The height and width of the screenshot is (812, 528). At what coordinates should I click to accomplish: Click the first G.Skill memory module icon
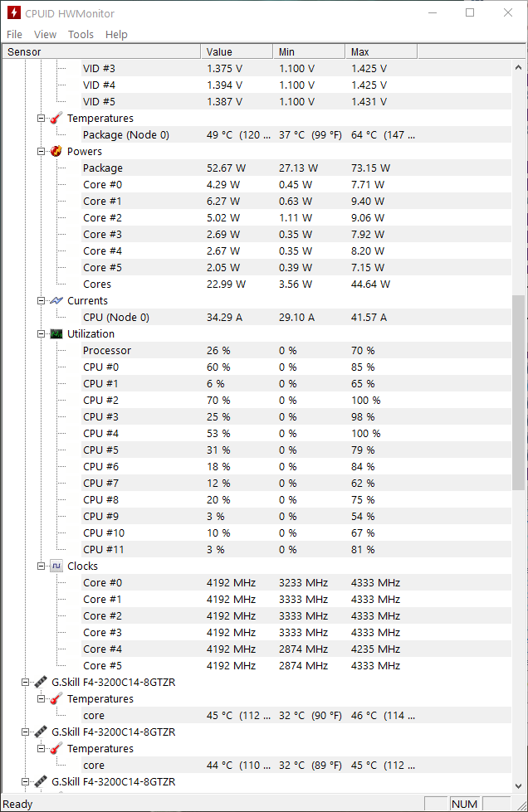pos(41,682)
